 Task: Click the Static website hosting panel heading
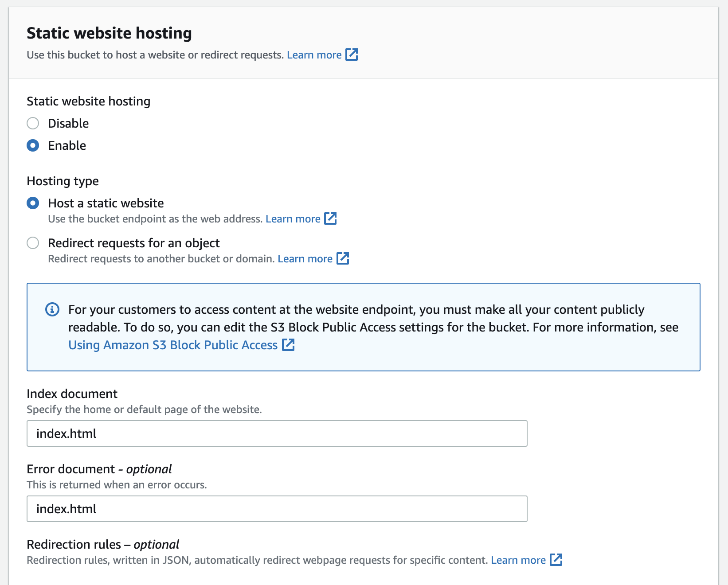[110, 33]
